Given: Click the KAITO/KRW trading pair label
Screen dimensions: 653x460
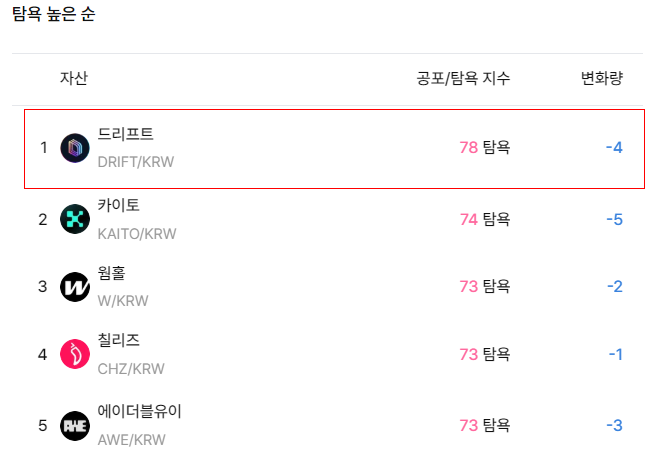Looking at the screenshot, I should point(136,234).
